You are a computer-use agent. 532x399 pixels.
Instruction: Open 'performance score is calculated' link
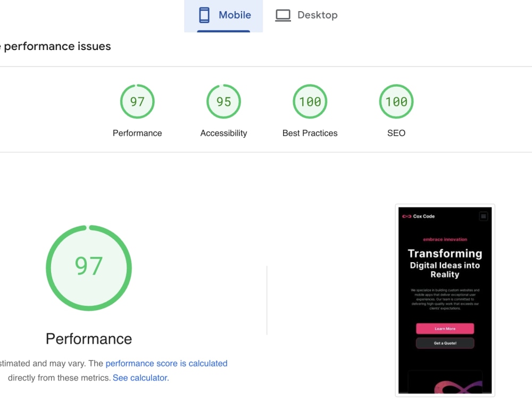pyautogui.click(x=166, y=363)
